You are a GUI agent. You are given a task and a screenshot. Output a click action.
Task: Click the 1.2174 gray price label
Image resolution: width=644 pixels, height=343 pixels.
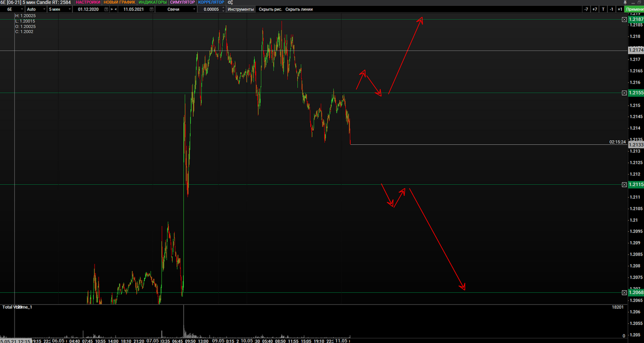point(636,50)
